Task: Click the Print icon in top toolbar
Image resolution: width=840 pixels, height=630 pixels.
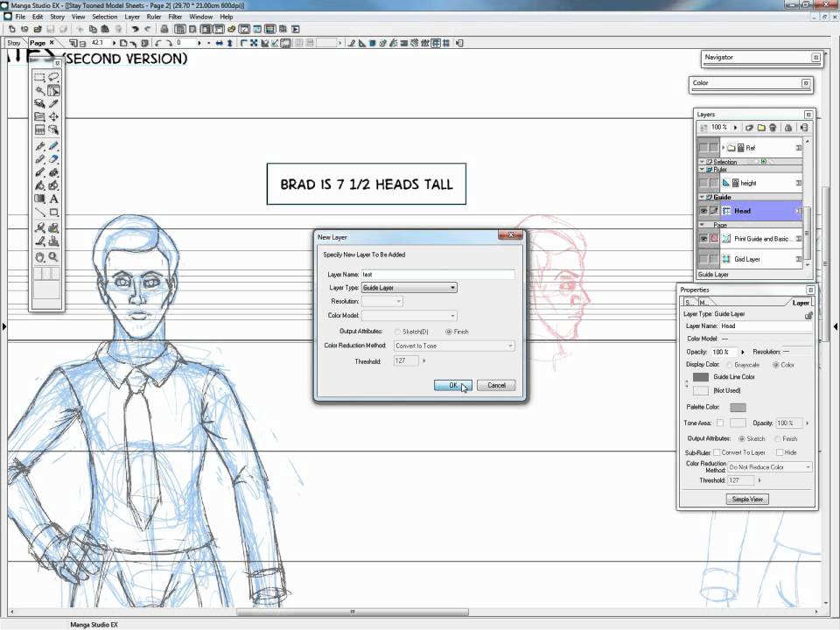Action: coord(165,29)
